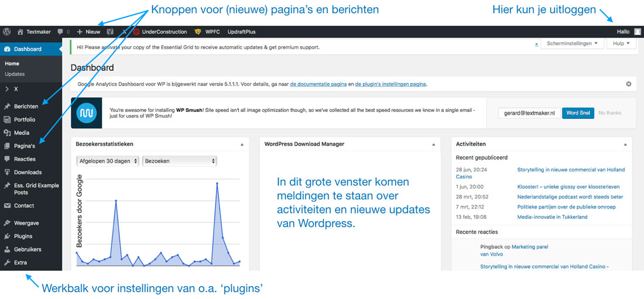The image size is (644, 299).
Task: Click the Portfolio icon in sidebar
Action: point(7,119)
